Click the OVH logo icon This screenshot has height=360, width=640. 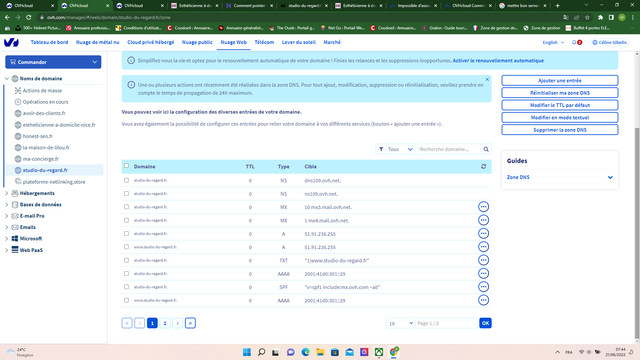pos(11,42)
